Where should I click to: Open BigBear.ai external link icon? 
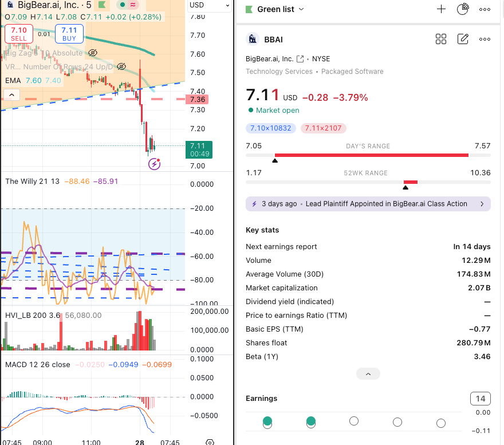300,59
